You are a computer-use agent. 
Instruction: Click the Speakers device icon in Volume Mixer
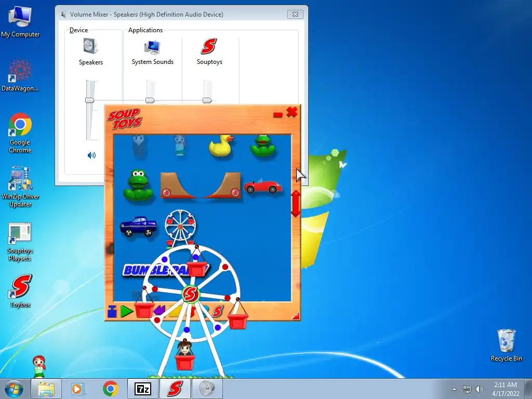coord(90,46)
